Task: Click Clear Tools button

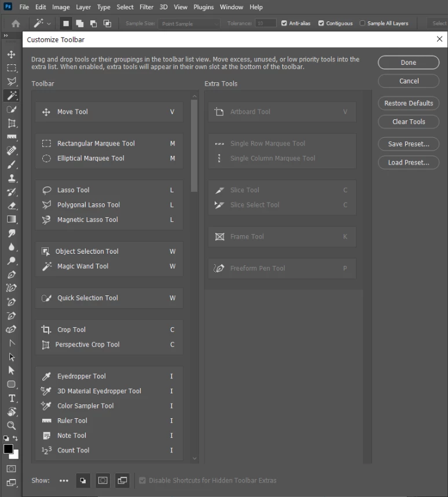Action: [x=409, y=122]
